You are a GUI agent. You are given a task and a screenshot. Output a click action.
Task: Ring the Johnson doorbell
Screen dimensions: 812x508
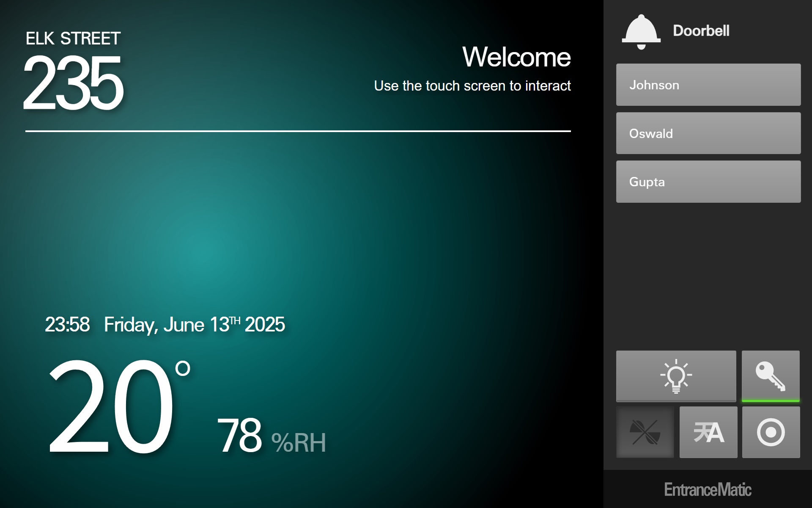point(708,85)
